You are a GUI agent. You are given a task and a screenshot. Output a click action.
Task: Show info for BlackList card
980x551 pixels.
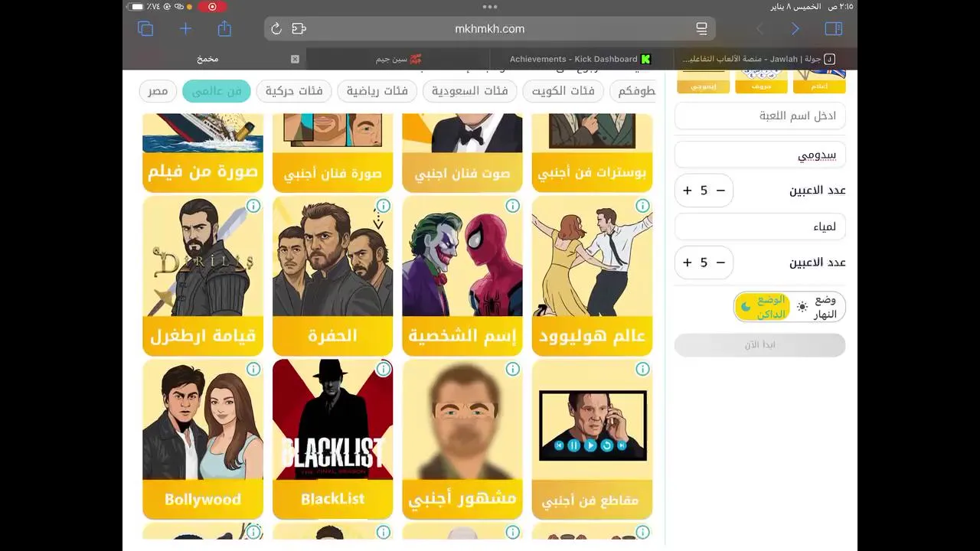pyautogui.click(x=384, y=369)
